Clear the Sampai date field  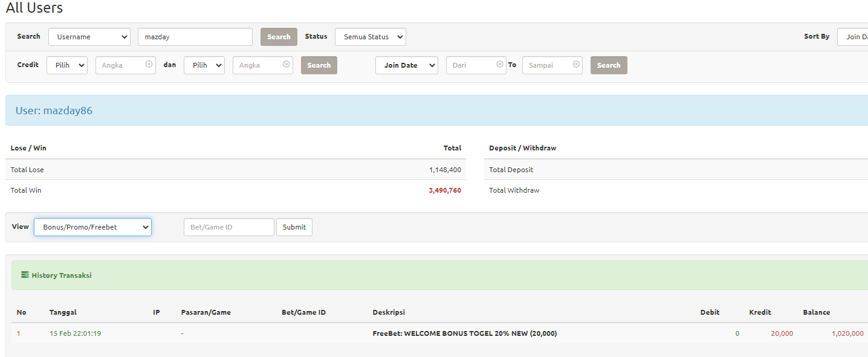coord(575,64)
